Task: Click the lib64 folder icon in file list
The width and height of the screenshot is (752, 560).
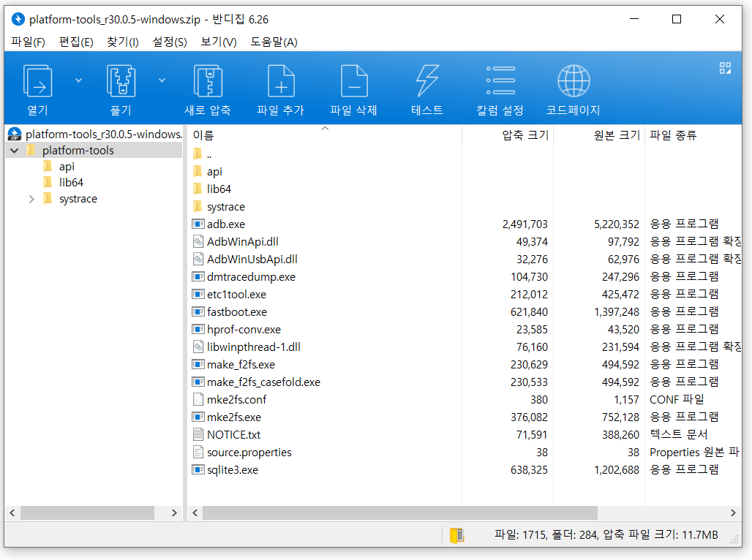Action: 197,189
